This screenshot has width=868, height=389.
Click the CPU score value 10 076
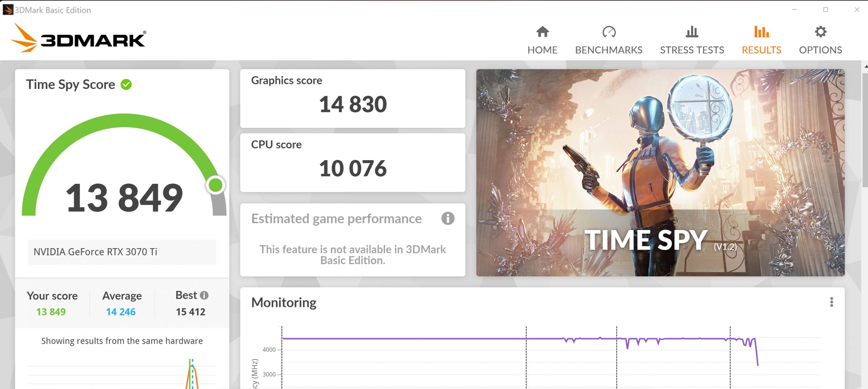353,168
